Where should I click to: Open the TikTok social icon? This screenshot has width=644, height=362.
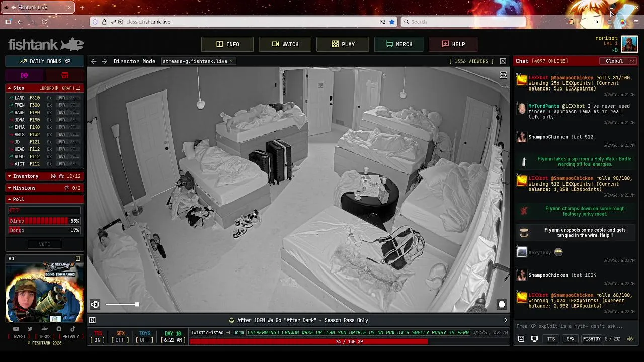click(73, 329)
